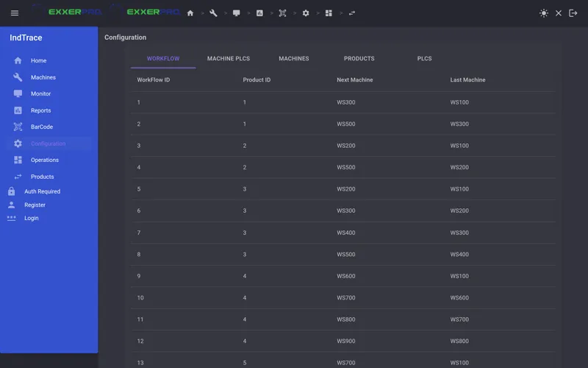This screenshot has width=588, height=368.
Task: Click the gear icon in top bar
Action: (x=306, y=13)
